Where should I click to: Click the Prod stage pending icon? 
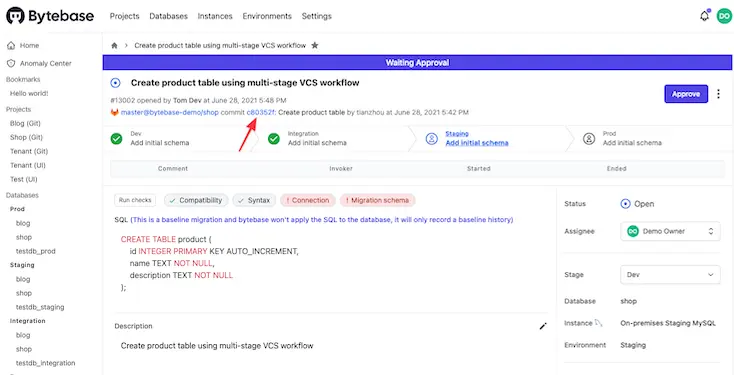(x=588, y=139)
